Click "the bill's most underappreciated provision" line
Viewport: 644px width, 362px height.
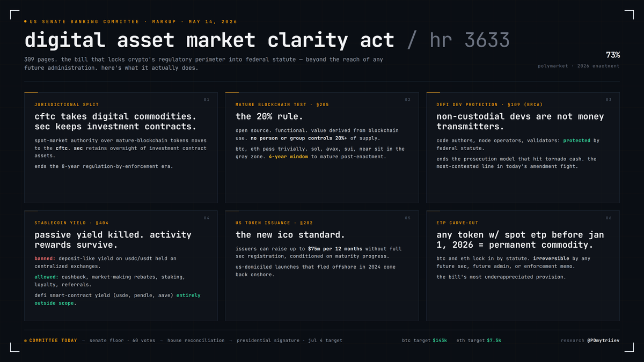[x=501, y=277]
